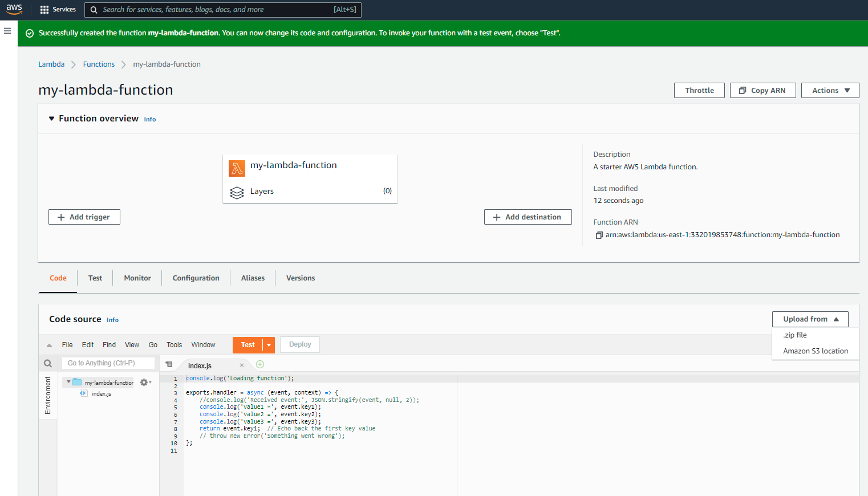Open the Actions dropdown
The height and width of the screenshot is (496, 868).
pos(830,91)
